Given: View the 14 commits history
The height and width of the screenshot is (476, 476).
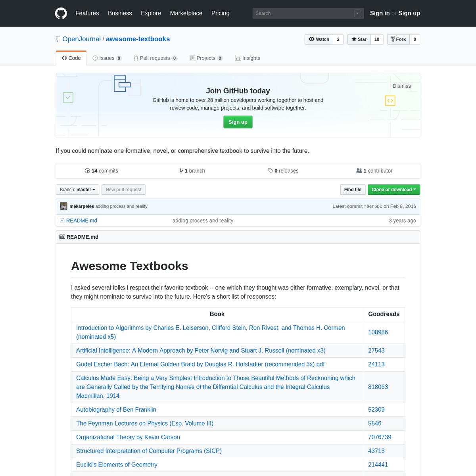Looking at the screenshot, I should pyautogui.click(x=101, y=171).
